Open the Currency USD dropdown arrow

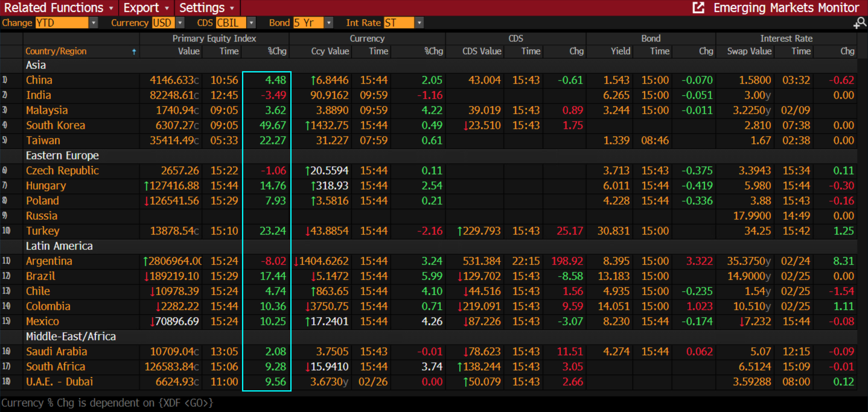tap(180, 23)
